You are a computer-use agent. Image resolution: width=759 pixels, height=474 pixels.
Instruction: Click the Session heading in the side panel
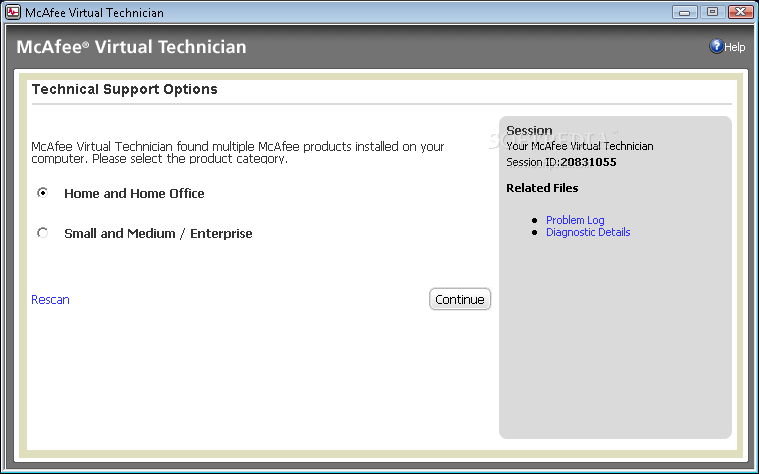pyautogui.click(x=529, y=130)
